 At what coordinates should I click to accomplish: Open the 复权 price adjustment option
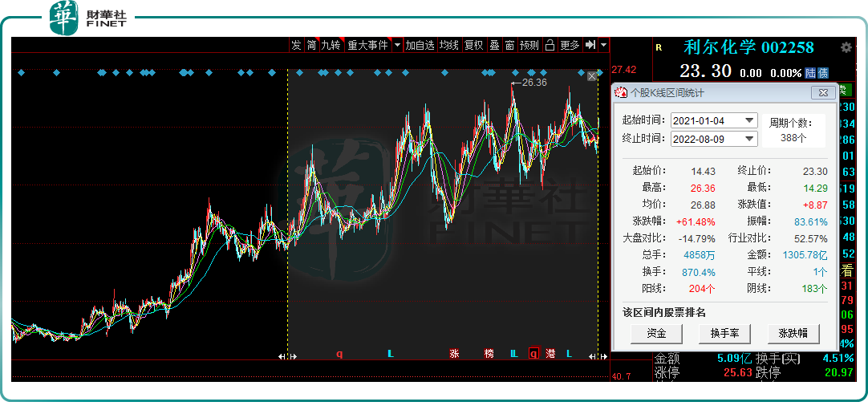click(x=474, y=46)
